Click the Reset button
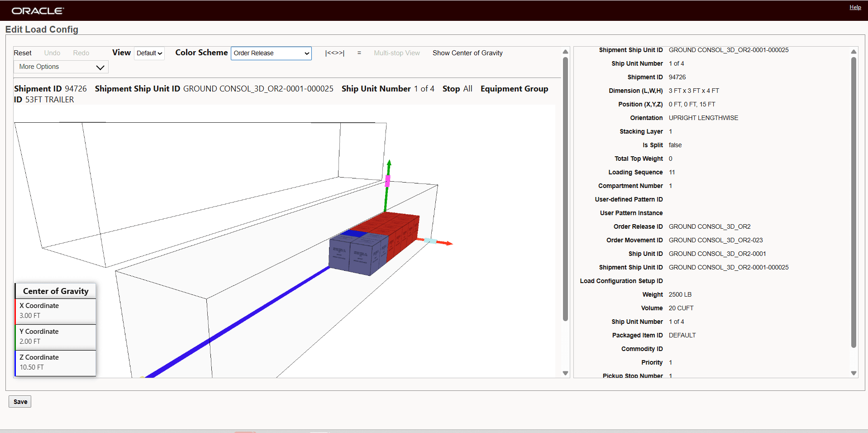Image resolution: width=868 pixels, height=433 pixels. pyautogui.click(x=23, y=53)
